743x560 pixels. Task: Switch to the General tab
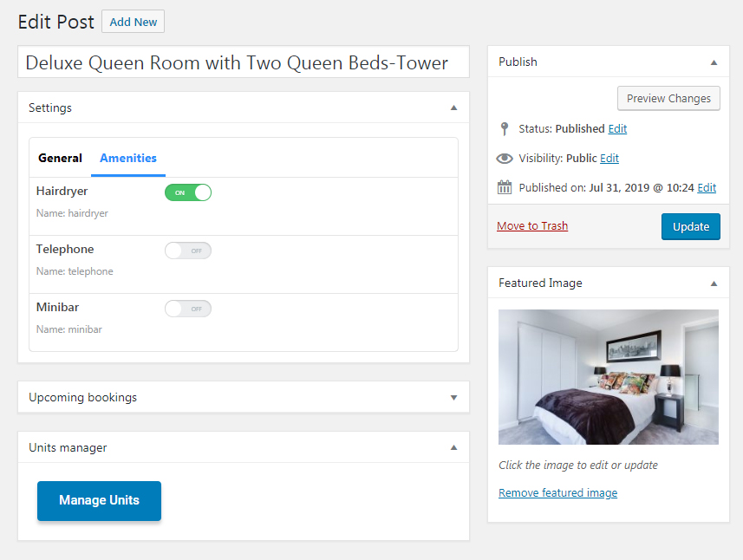click(60, 159)
